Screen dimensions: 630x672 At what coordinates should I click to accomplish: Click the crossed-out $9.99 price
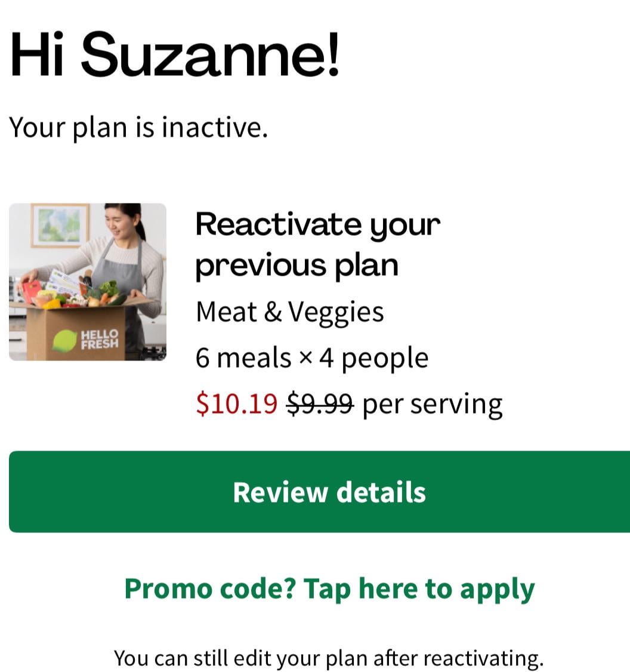click(320, 404)
